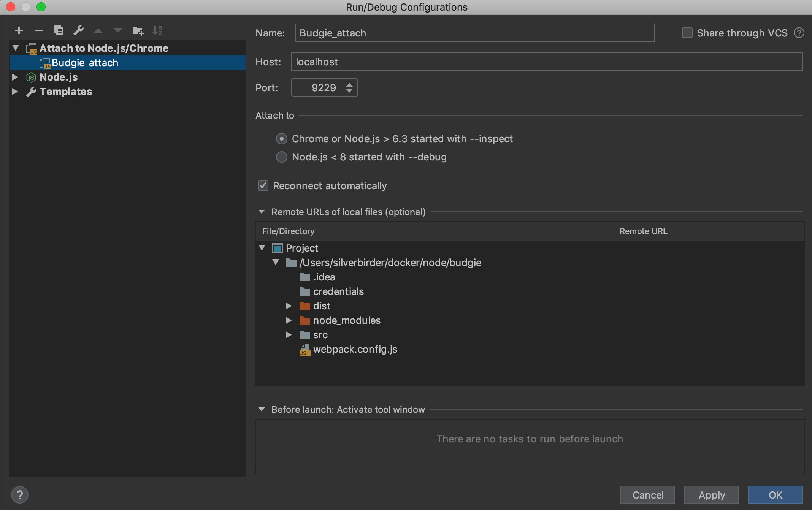This screenshot has width=812, height=510.
Task: Edit configuration templates with wrench icon
Action: (79, 30)
